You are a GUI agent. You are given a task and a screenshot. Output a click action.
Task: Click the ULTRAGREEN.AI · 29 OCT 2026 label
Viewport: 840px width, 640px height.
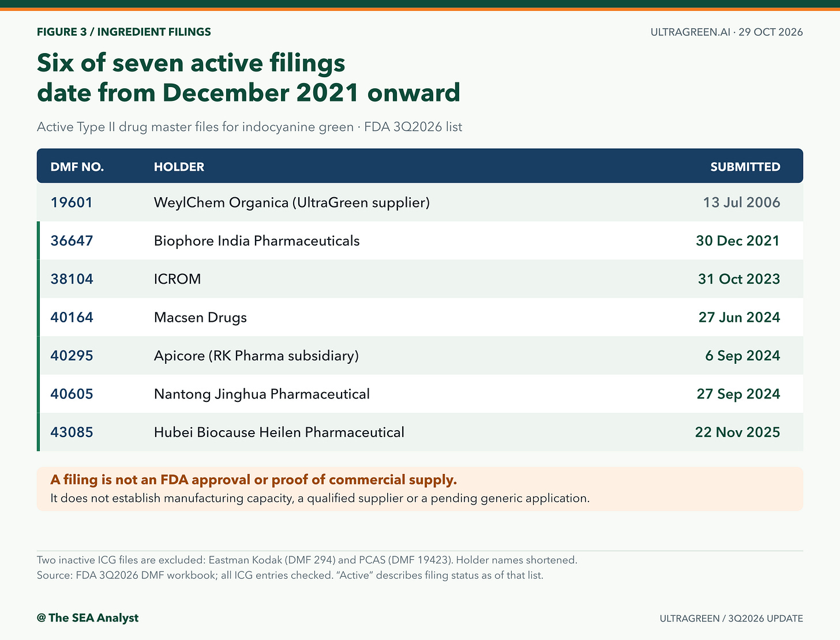(727, 32)
